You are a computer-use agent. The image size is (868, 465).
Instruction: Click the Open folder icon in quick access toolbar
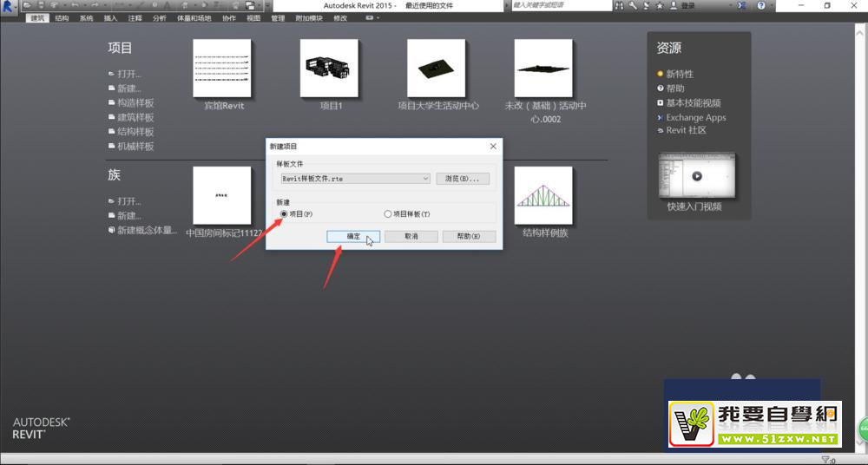[x=28, y=5]
